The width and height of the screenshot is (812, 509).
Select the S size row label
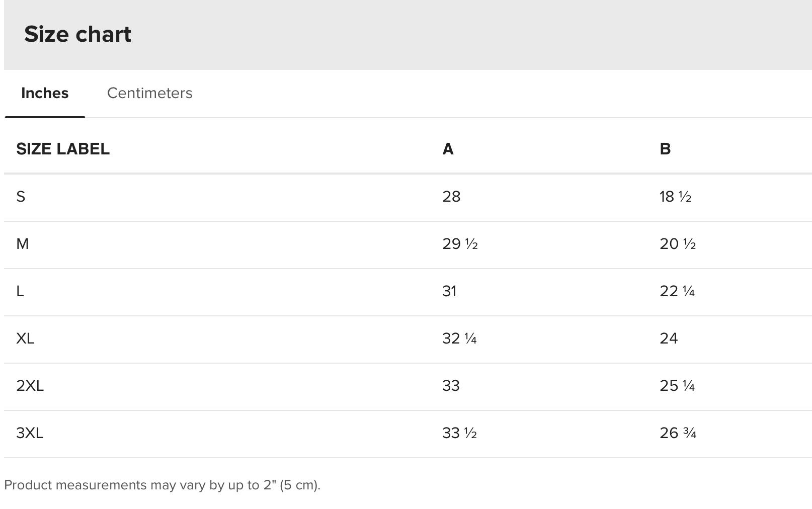tap(21, 197)
